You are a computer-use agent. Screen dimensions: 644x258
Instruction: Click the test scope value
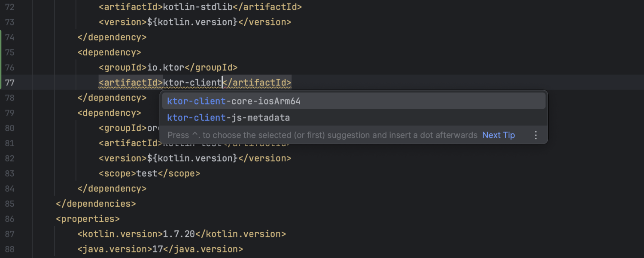147,174
